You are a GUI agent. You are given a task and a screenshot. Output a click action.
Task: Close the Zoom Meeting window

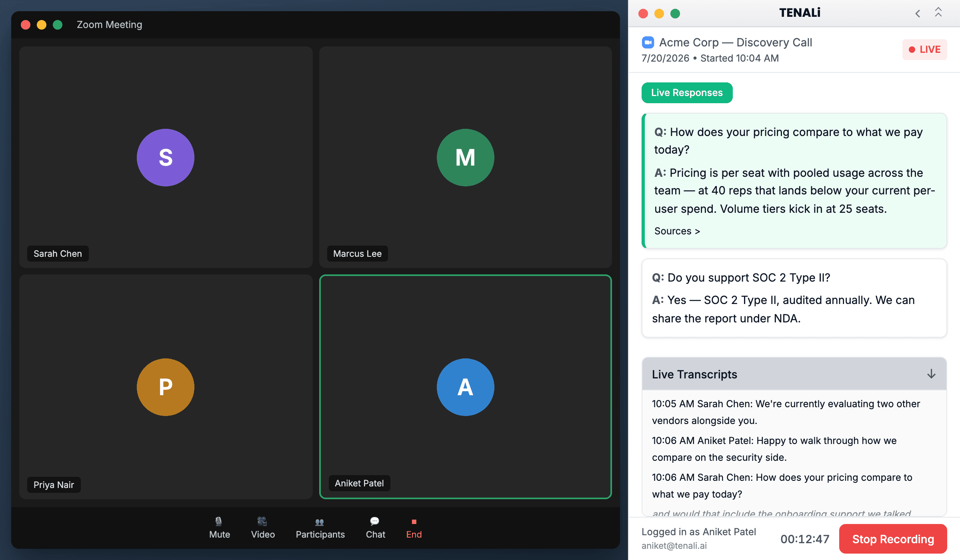tap(26, 25)
